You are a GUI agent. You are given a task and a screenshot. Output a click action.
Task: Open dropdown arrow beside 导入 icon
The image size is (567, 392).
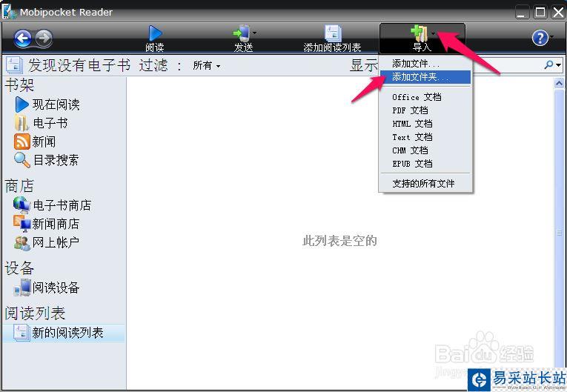point(433,33)
